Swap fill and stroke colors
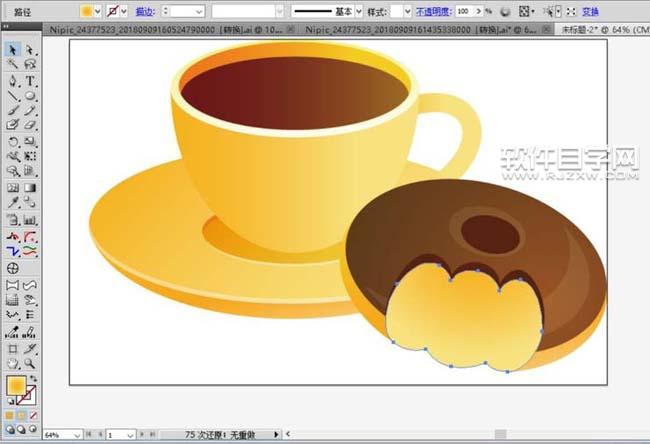Screen dimensions: 650x444 pos(33,378)
